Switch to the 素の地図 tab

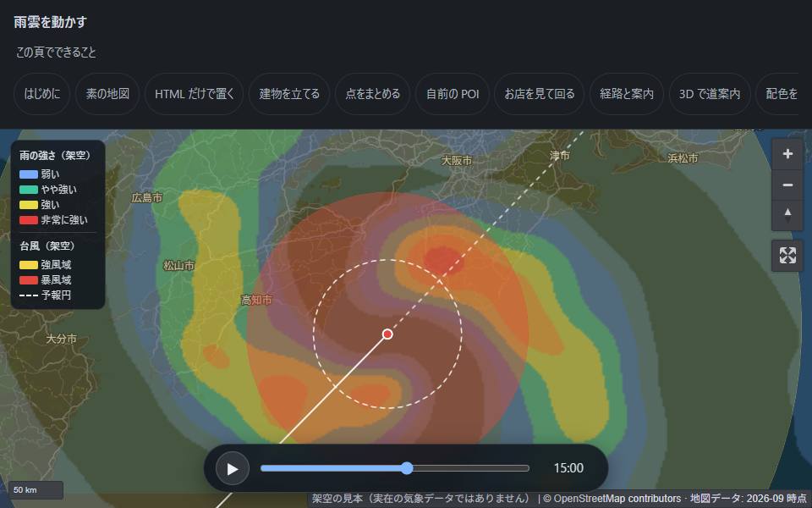point(107,94)
